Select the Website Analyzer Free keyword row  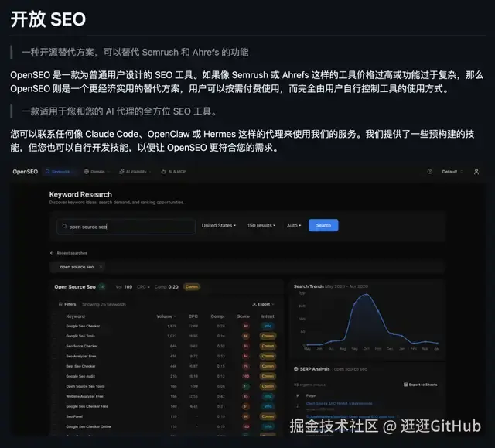166,396
